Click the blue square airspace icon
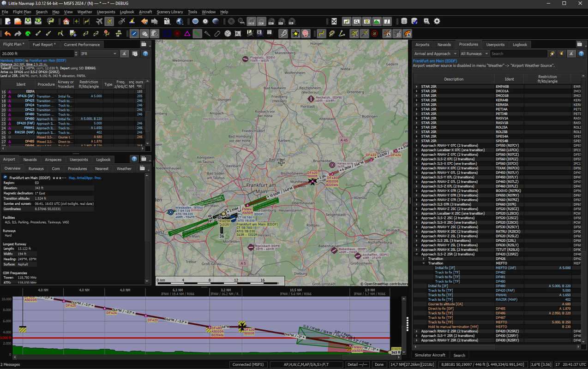This screenshot has height=369, width=588. (x=167, y=33)
